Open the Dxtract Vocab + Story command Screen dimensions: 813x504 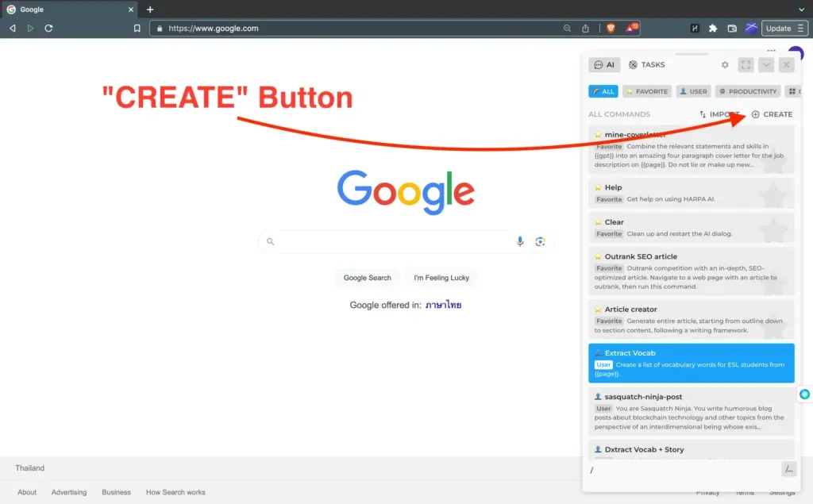pos(692,449)
